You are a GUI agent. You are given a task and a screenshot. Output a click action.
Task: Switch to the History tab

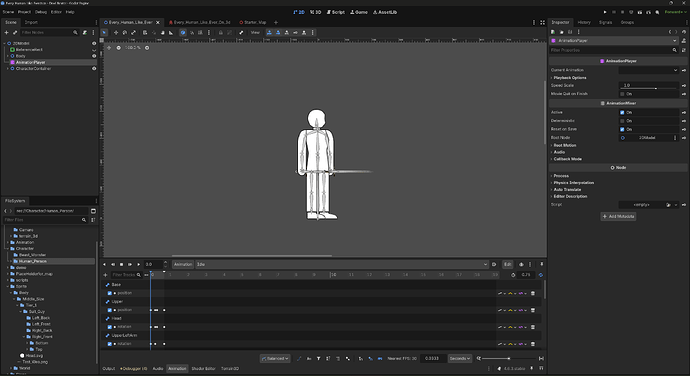click(x=584, y=22)
